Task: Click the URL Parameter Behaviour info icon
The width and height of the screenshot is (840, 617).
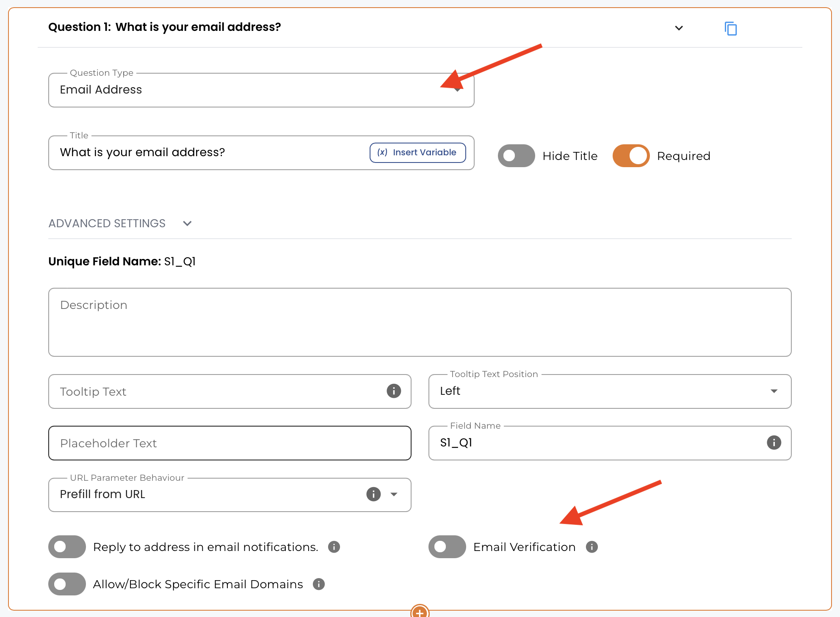Action: click(373, 494)
